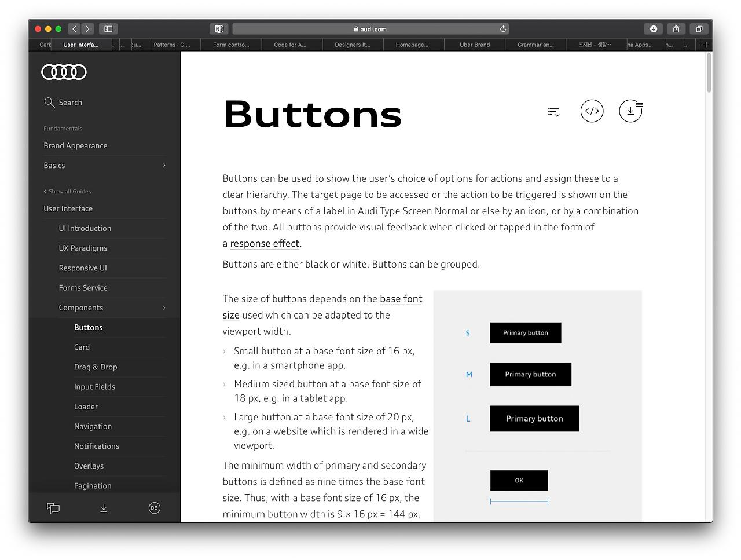Click the medium Primary button example
This screenshot has width=741, height=560.
click(x=530, y=375)
